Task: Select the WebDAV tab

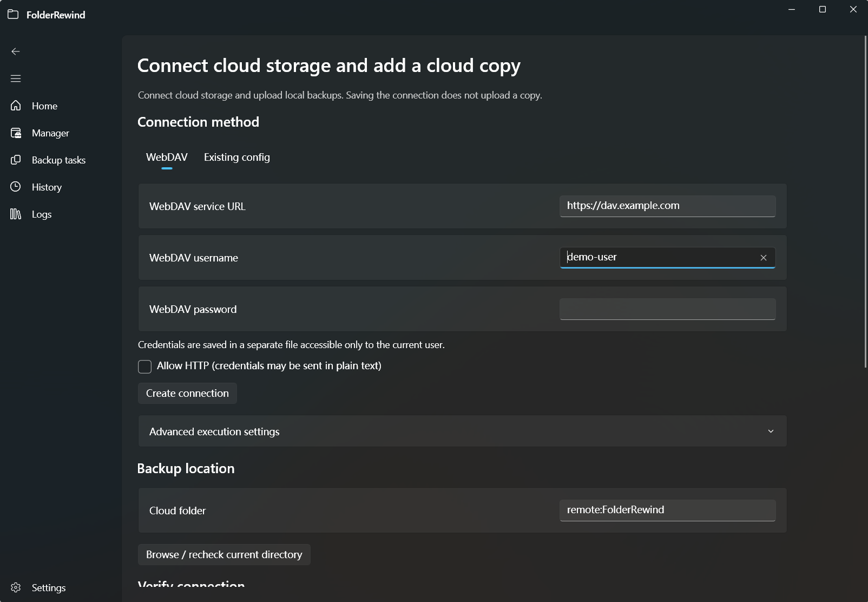Action: pyautogui.click(x=167, y=157)
